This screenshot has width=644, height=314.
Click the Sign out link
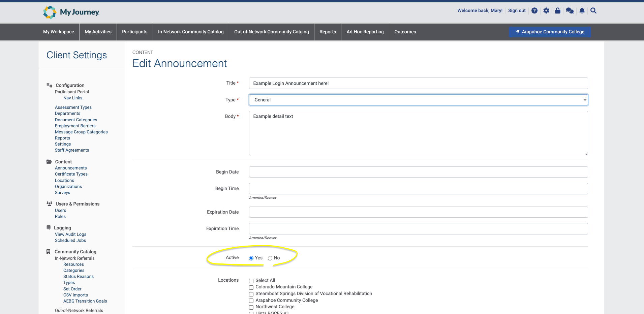pos(517,11)
